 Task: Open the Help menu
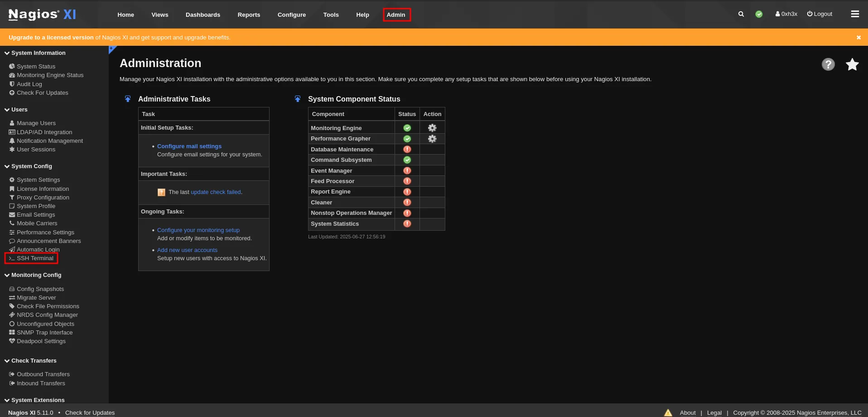363,15
